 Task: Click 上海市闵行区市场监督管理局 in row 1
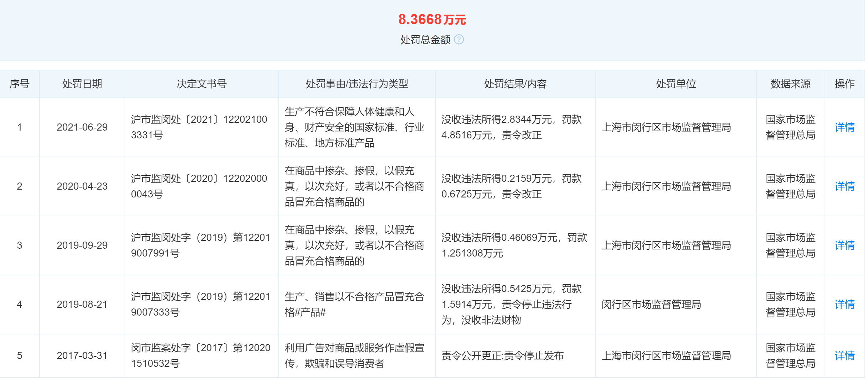pos(666,127)
